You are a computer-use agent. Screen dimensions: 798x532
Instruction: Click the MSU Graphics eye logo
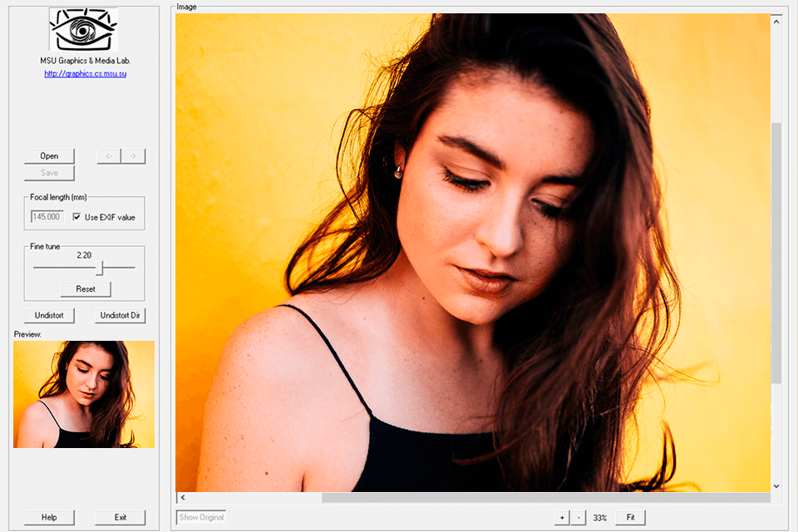click(82, 30)
